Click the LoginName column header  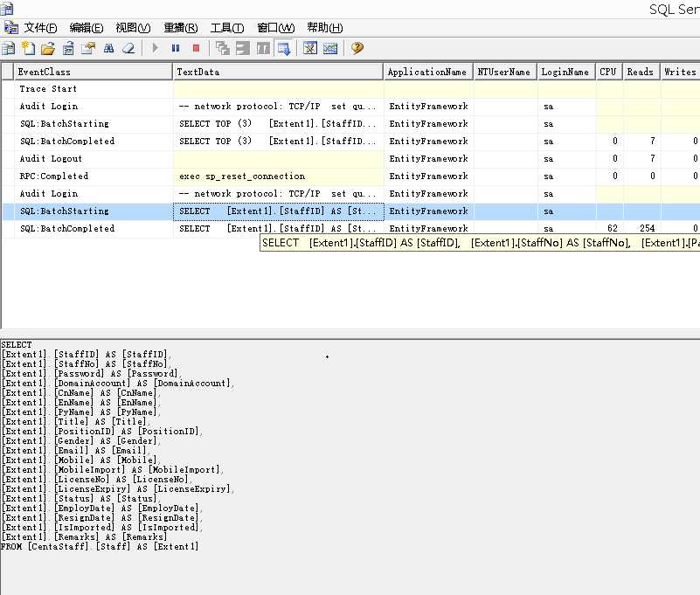(566, 72)
